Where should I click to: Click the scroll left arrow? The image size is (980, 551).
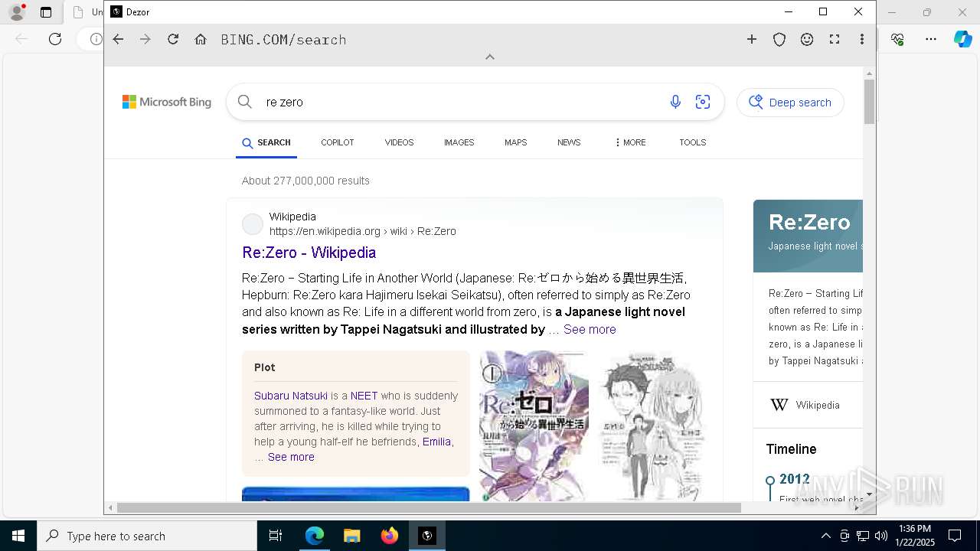pyautogui.click(x=111, y=507)
